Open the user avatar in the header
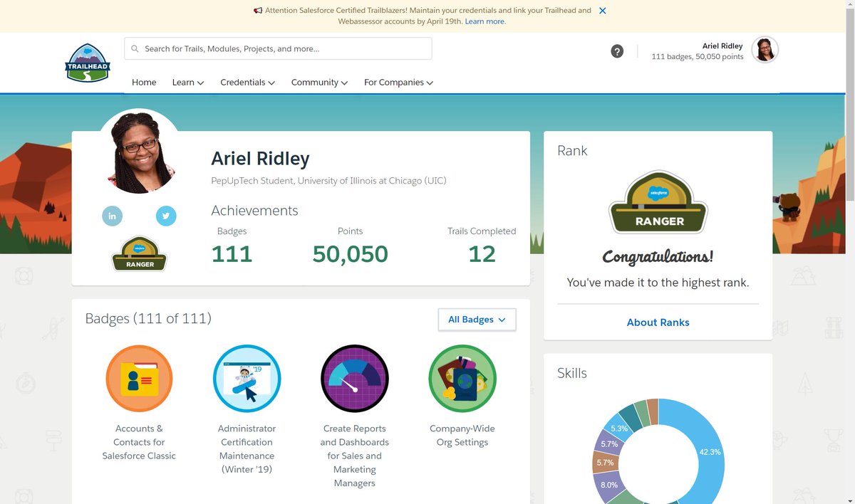Viewport: 855px width, 504px height. (x=765, y=50)
